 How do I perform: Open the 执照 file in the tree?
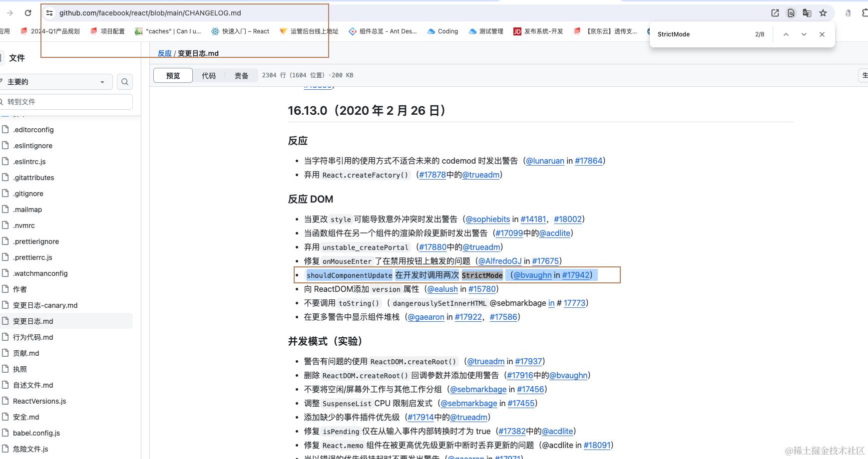(20, 369)
